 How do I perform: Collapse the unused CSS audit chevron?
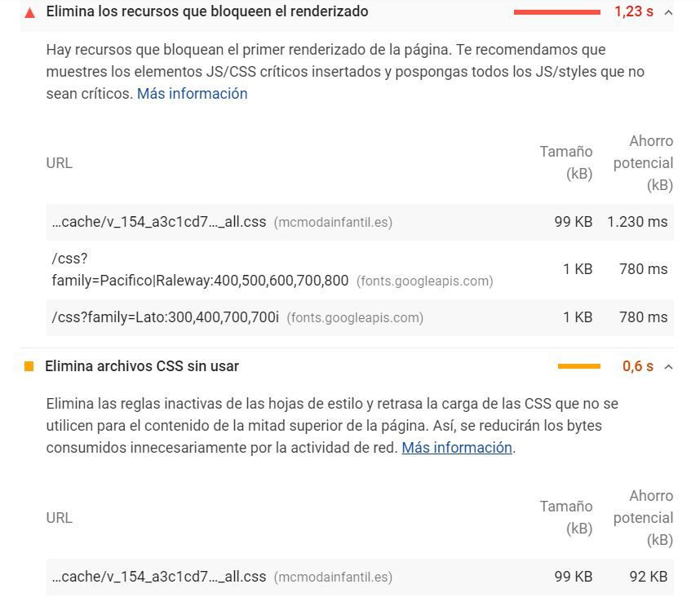click(x=668, y=367)
